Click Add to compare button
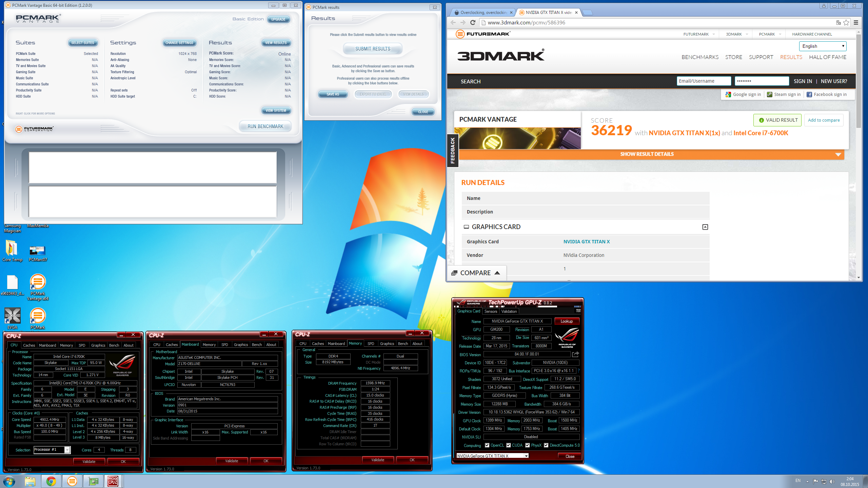The image size is (868, 488). 824,120
